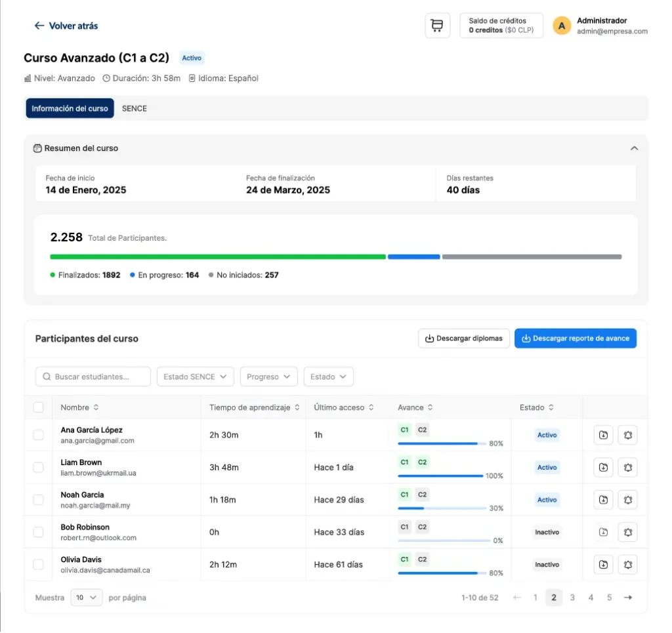The height and width of the screenshot is (633, 672).
Task: Download Ana García López's diploma icon
Action: [603, 434]
